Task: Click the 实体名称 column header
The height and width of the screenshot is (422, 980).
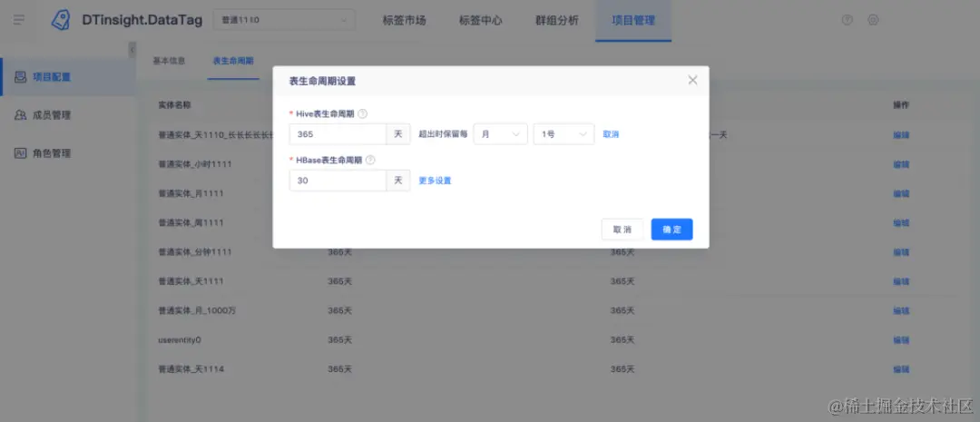Action: (x=174, y=105)
